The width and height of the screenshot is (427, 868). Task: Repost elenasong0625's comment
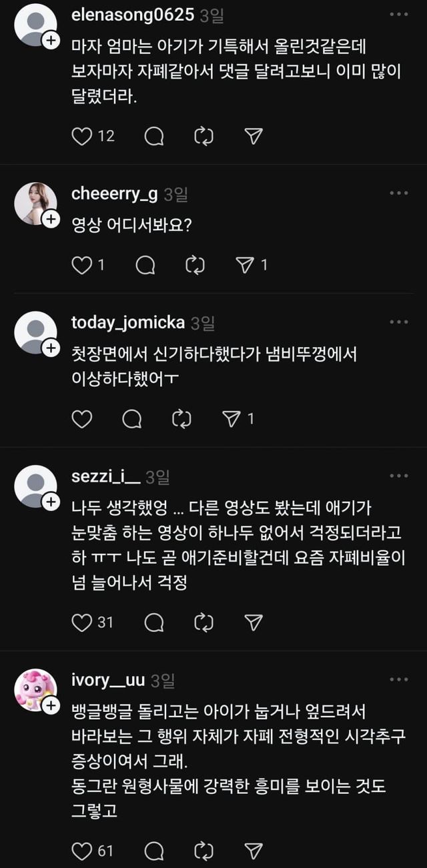tap(203, 136)
